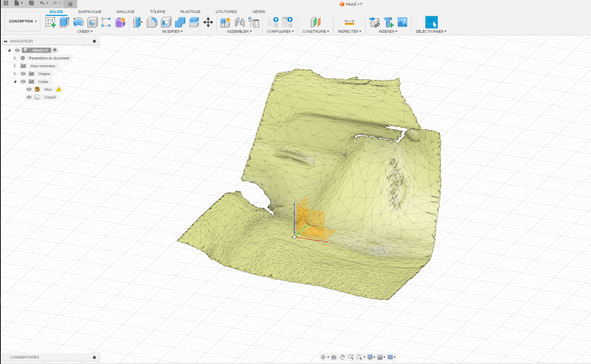Open the CRÉER dropdown menu
Screen dimensions: 591x364
(85, 31)
